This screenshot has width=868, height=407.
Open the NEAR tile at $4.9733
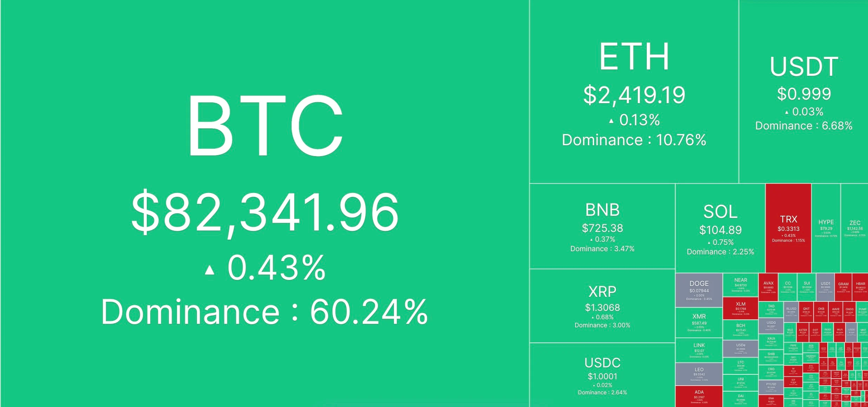click(x=741, y=285)
